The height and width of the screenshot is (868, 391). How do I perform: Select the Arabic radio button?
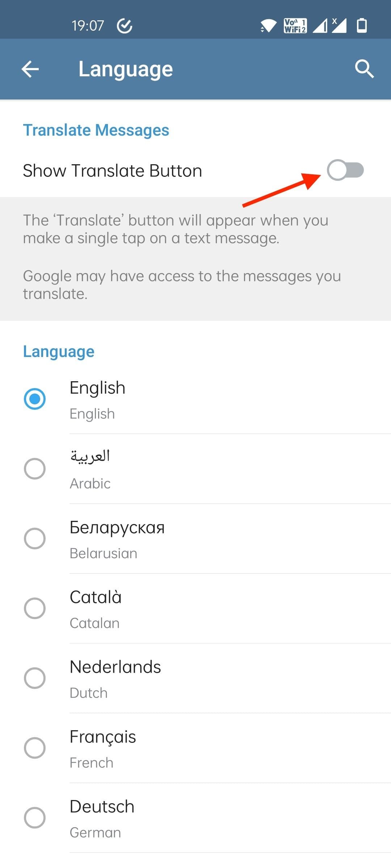click(35, 469)
